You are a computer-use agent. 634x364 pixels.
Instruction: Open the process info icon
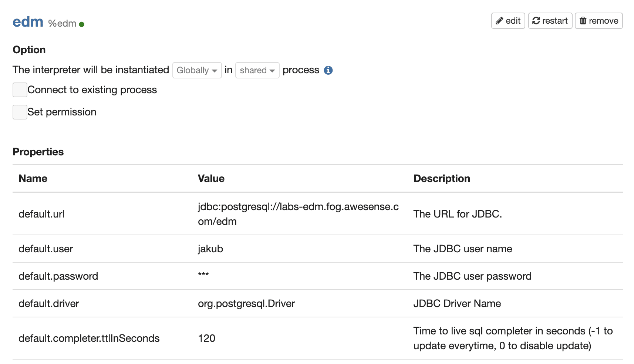coord(328,70)
